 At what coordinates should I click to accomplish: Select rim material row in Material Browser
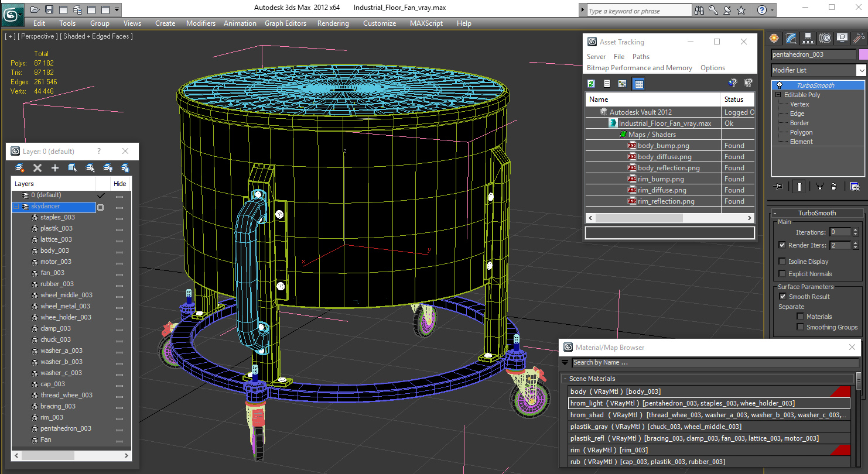(709, 450)
